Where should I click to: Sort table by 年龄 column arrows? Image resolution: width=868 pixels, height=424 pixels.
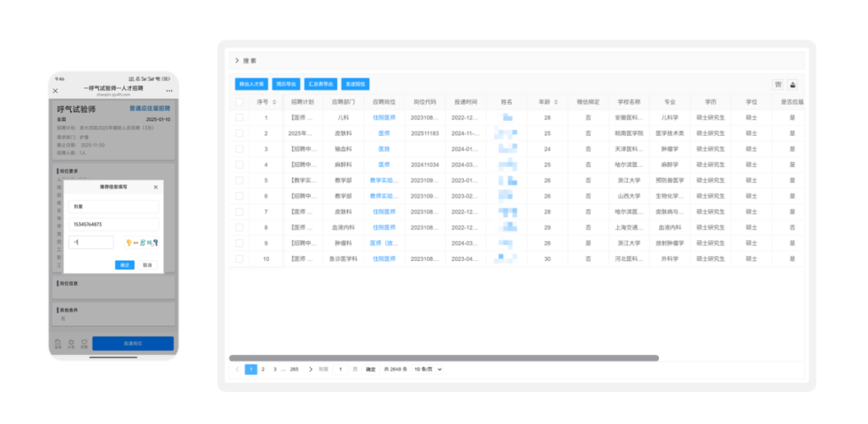click(556, 102)
